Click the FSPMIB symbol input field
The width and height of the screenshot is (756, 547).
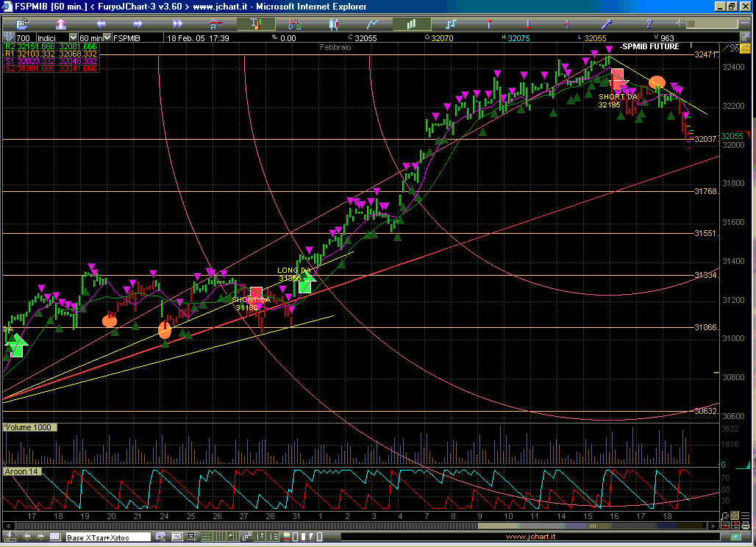(x=136, y=37)
